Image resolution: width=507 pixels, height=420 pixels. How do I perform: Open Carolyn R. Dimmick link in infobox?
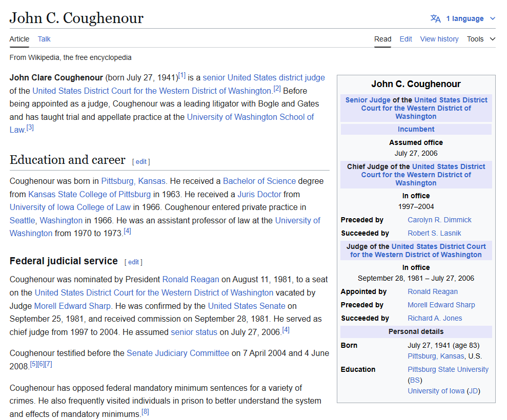[x=439, y=220]
